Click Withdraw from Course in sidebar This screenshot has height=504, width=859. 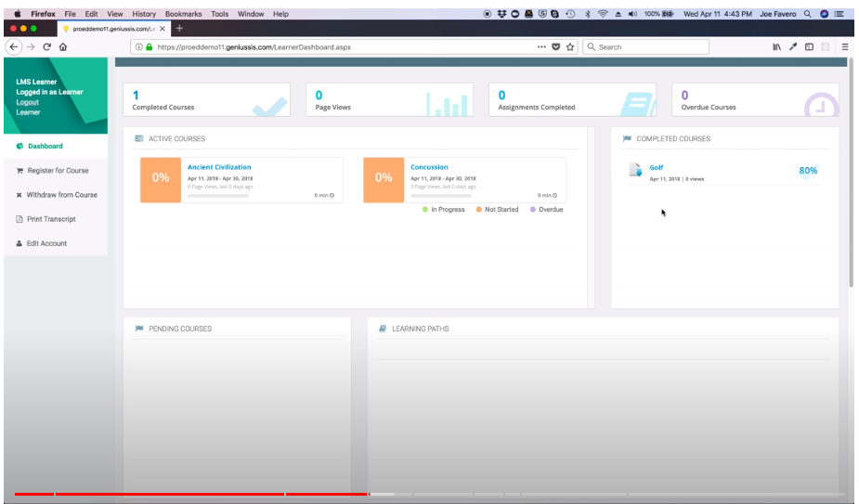pyautogui.click(x=61, y=195)
